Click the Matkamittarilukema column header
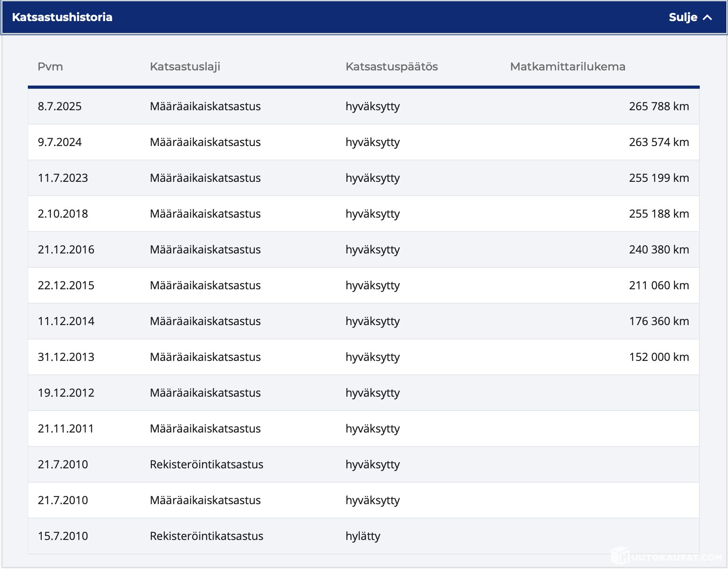 tap(567, 66)
